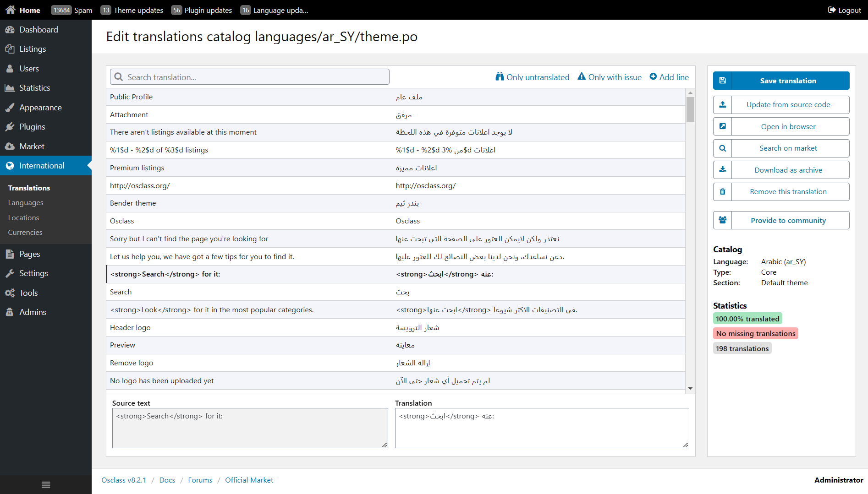
Task: Click the Home house icon
Action: (x=11, y=10)
